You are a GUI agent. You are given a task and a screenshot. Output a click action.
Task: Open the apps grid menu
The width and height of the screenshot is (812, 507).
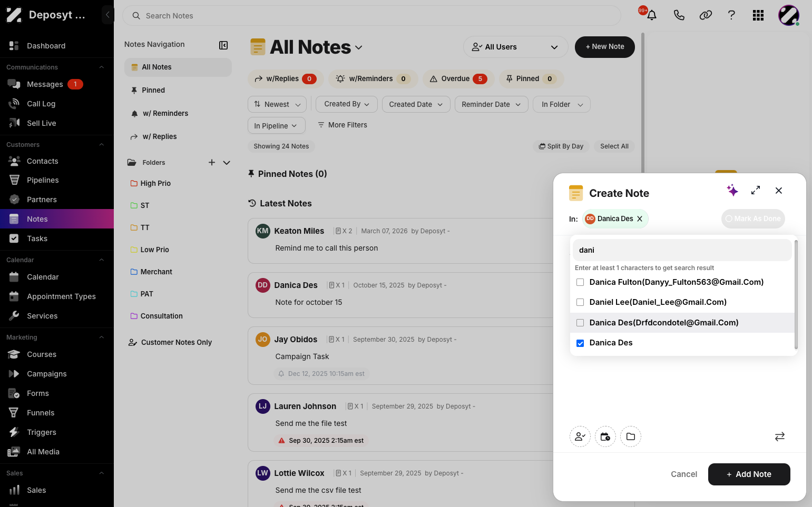point(758,15)
